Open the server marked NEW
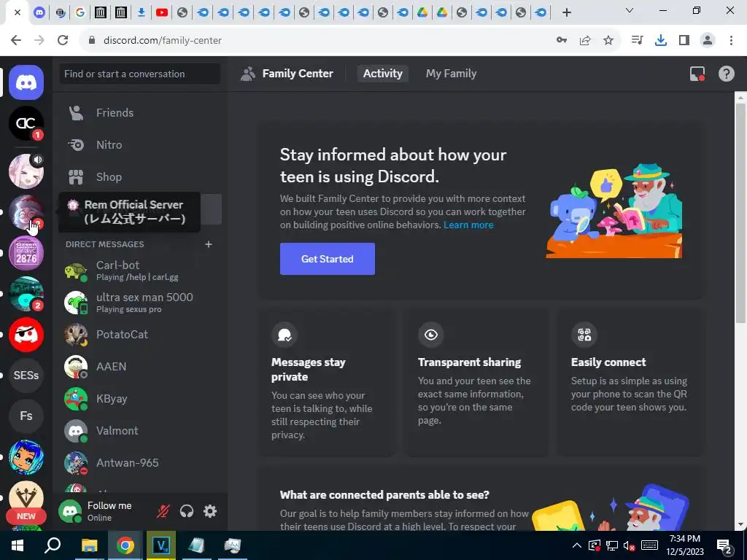This screenshot has height=560, width=747. point(26,500)
